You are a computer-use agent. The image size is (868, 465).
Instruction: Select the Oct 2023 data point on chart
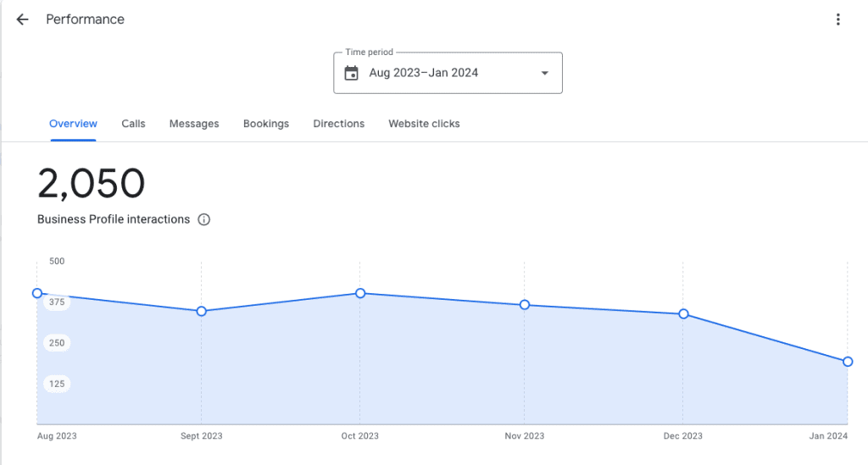(x=360, y=293)
